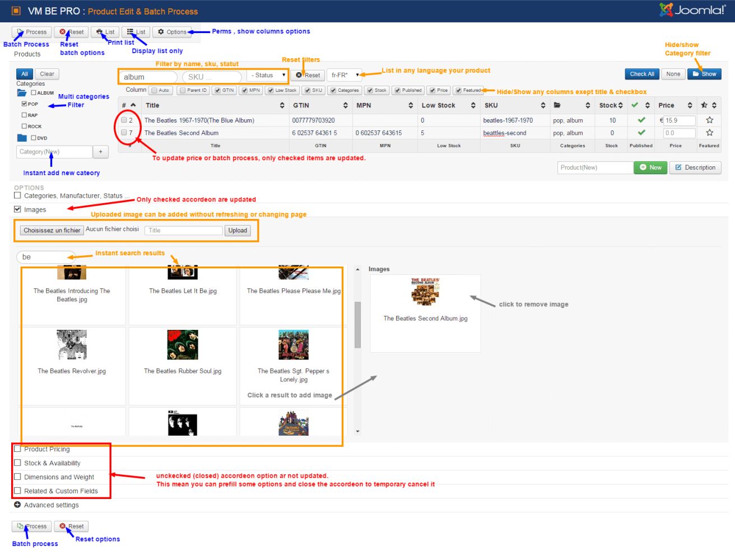Viewport: 735px width, 560px height.
Task: Expand the Categories, Manufacturer, Status accordion
Action: tap(17, 195)
